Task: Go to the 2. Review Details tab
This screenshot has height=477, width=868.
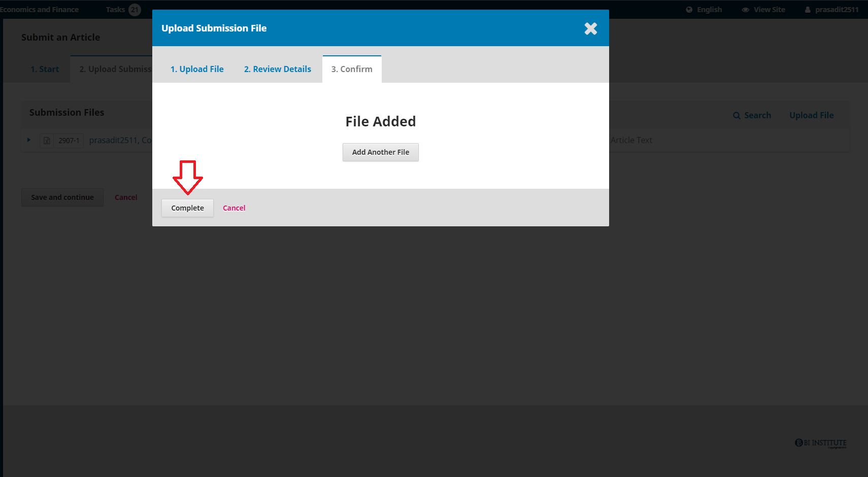Action: coord(278,69)
